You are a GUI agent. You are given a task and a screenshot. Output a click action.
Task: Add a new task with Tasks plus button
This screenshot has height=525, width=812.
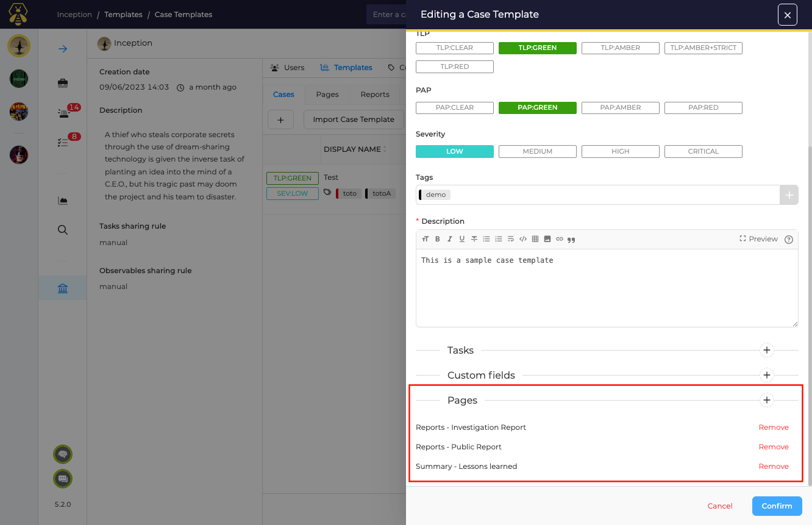767,350
